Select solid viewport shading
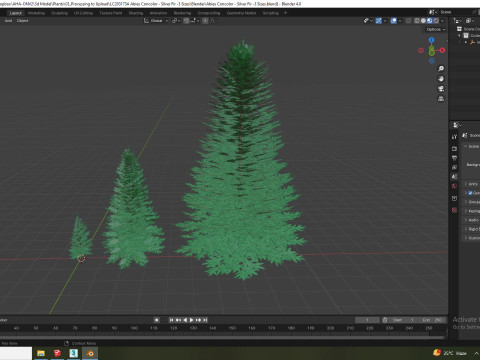The height and width of the screenshot is (360, 480). tap(423, 21)
